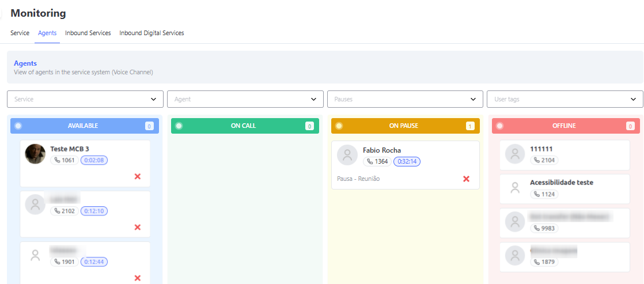Click the red X on Teste MCB 3 card
This screenshot has height=284, width=644.
pos(138,176)
